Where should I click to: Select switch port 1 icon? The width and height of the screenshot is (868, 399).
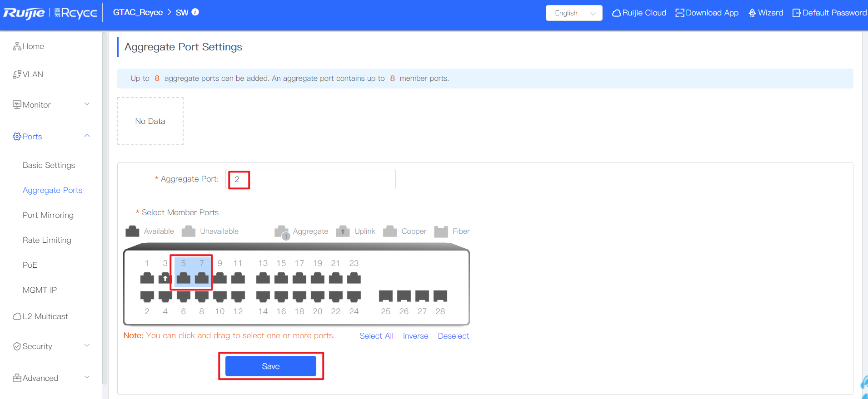[x=147, y=278]
